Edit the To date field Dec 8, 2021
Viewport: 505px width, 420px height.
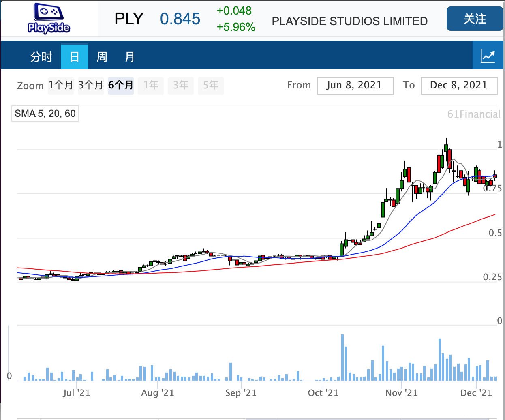pyautogui.click(x=459, y=86)
